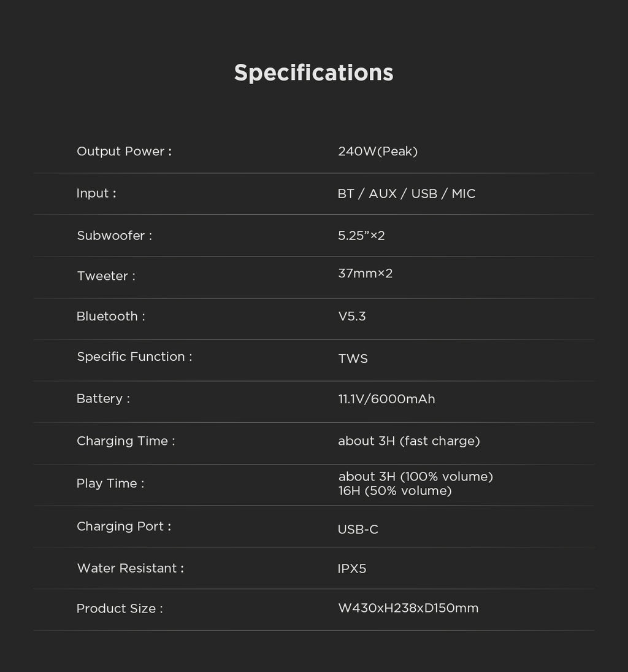
Task: Click the 16H (50% volume) line
Action: tap(395, 491)
